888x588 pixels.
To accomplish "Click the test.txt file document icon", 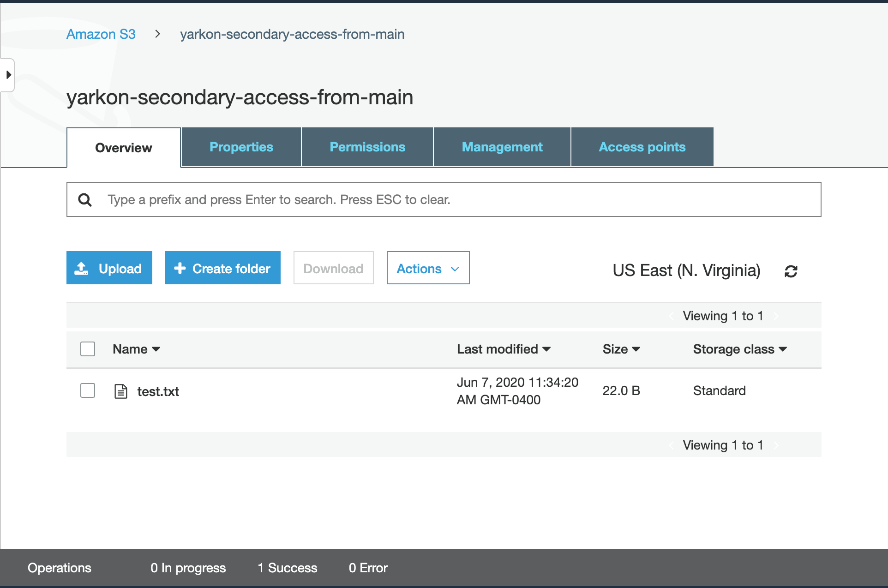I will coord(121,391).
